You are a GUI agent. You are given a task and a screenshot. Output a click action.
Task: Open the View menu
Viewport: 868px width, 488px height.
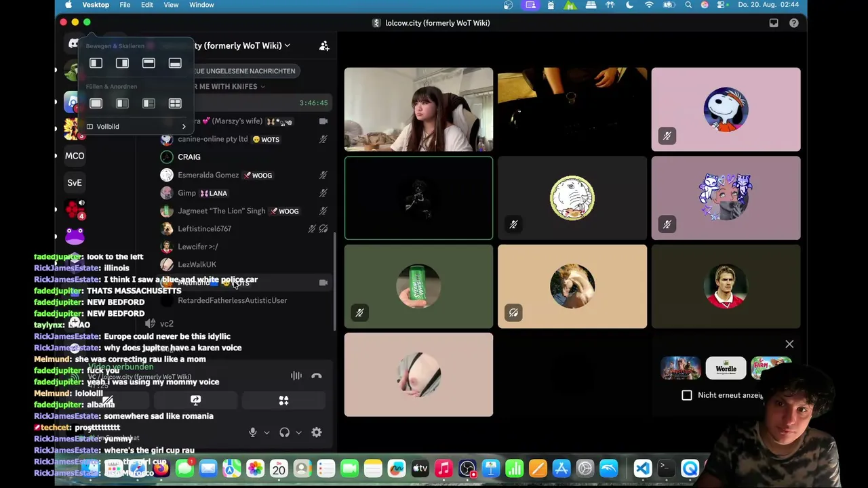171,5
